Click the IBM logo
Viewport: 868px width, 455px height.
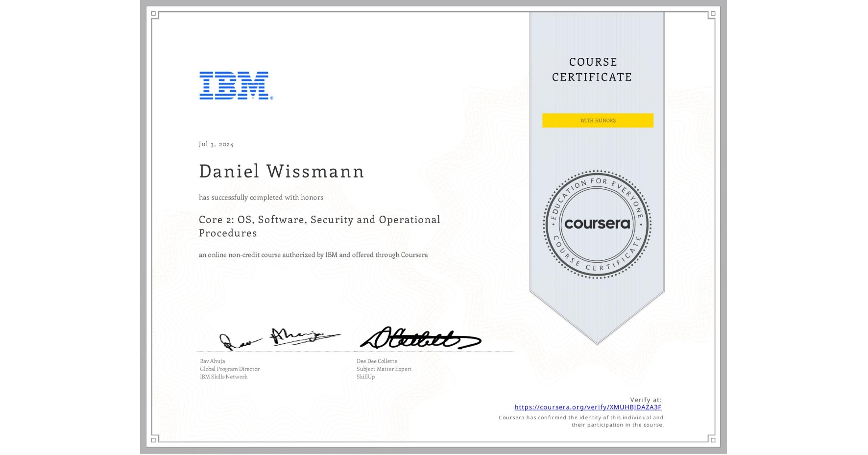(x=234, y=86)
